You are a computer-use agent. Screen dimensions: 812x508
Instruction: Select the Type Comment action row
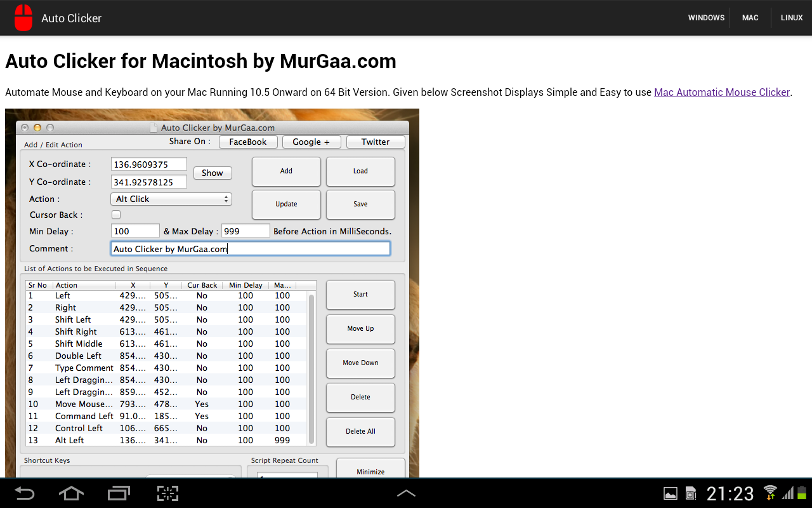167,368
